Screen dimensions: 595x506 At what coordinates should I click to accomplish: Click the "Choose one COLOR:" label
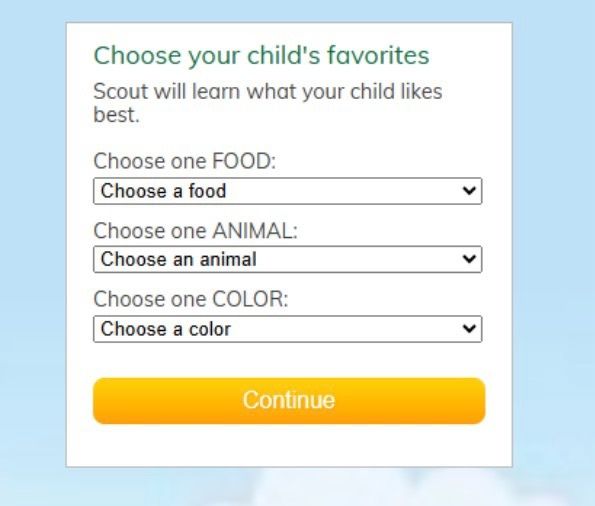(191, 299)
